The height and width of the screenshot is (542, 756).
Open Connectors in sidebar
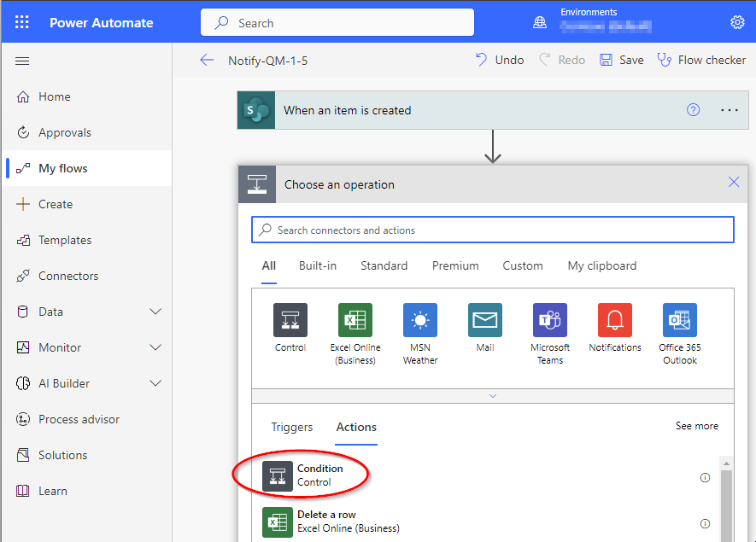(x=87, y=276)
